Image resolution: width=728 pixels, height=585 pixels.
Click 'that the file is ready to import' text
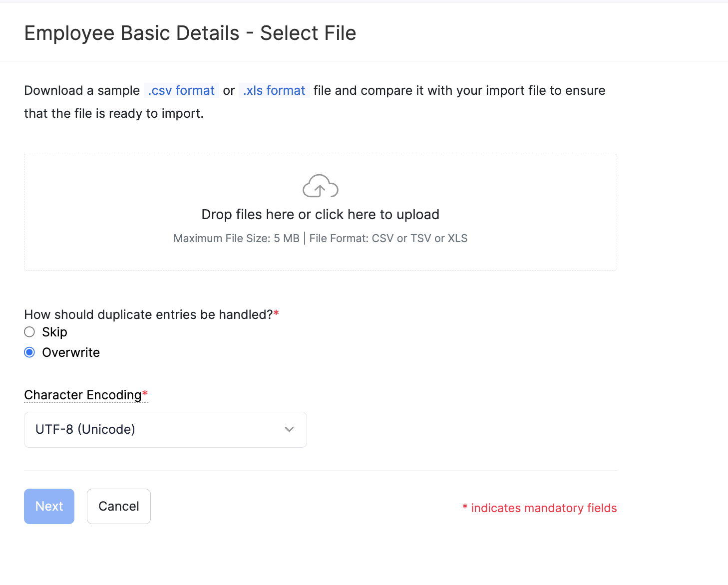[114, 113]
